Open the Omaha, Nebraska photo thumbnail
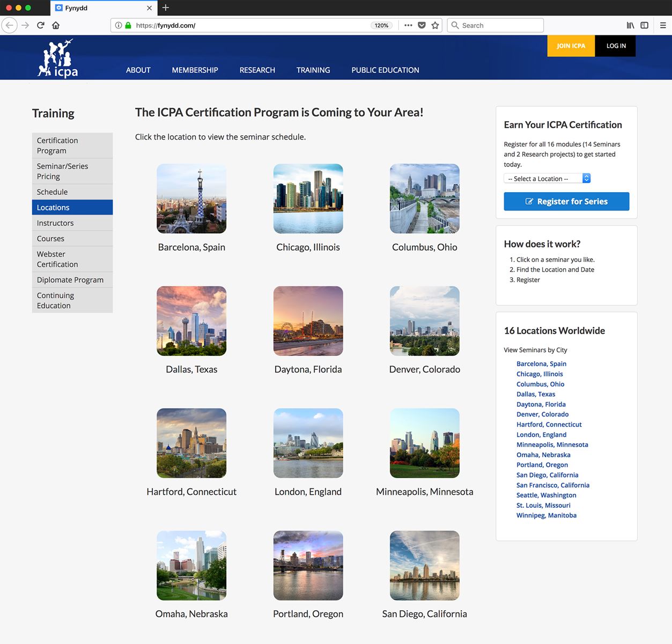This screenshot has height=644, width=672. (191, 566)
